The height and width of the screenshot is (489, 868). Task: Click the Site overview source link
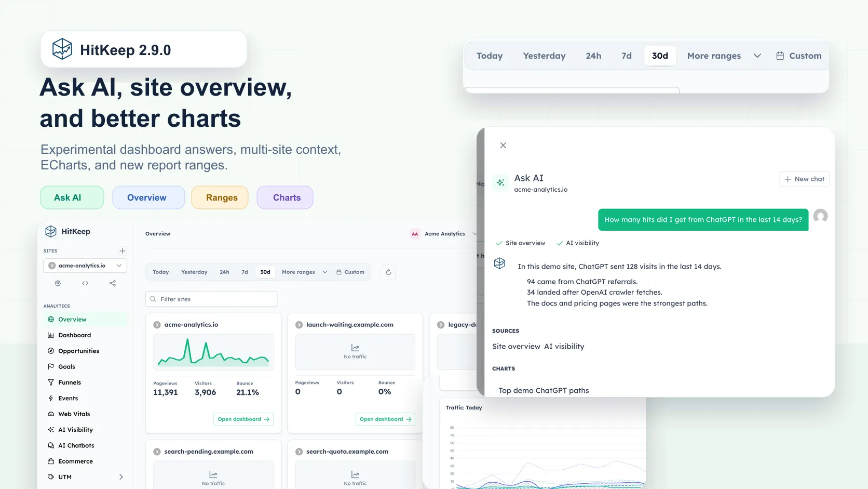click(x=516, y=347)
